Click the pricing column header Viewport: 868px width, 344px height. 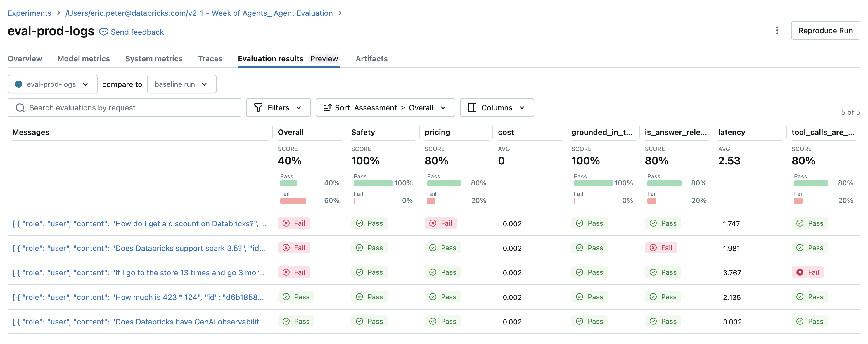(x=437, y=132)
